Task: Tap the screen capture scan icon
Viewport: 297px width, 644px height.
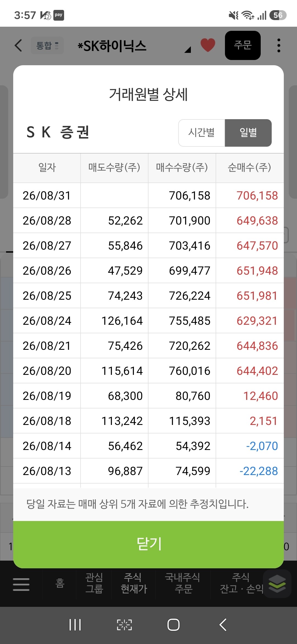Action: point(124,625)
